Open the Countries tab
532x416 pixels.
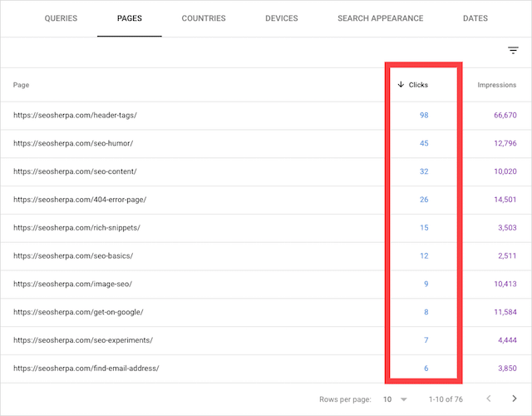pos(204,18)
